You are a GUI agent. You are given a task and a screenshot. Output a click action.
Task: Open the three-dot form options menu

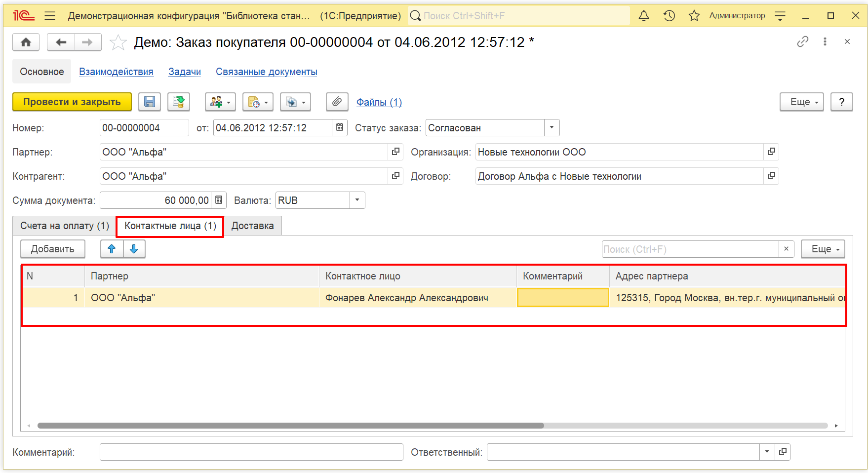click(825, 41)
